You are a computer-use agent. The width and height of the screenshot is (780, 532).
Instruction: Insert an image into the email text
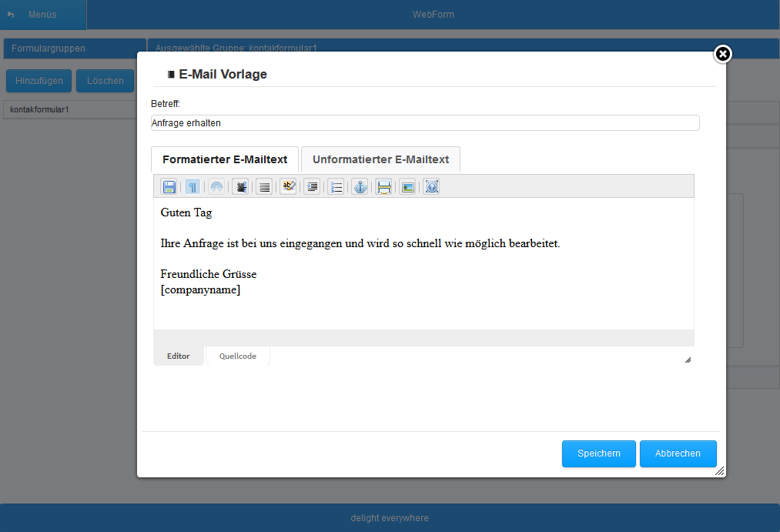click(x=407, y=186)
